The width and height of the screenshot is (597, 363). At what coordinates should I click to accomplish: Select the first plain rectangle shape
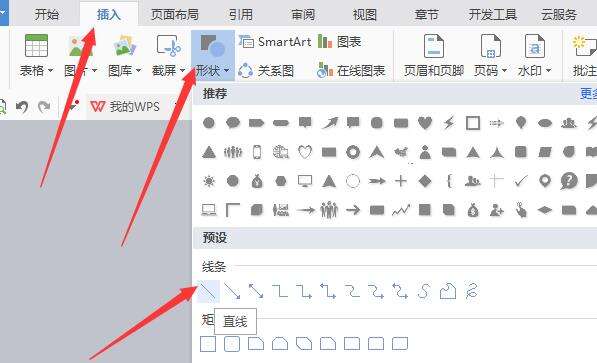(x=208, y=344)
